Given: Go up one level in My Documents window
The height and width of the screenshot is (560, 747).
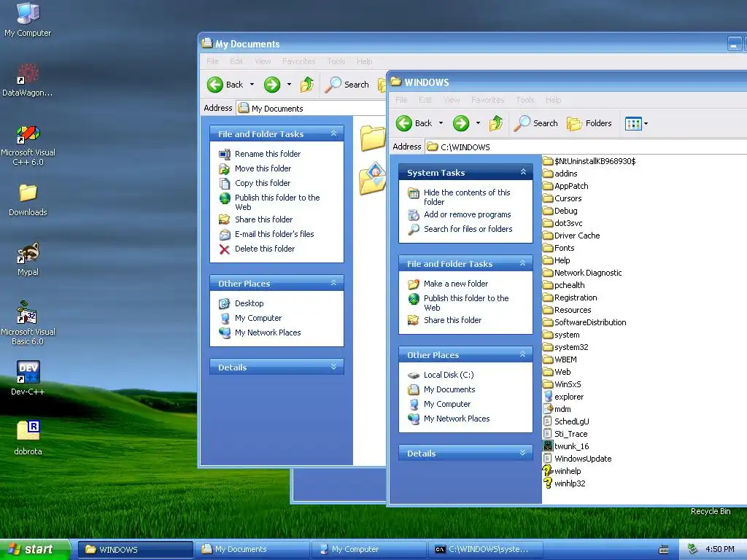Looking at the screenshot, I should (x=307, y=85).
